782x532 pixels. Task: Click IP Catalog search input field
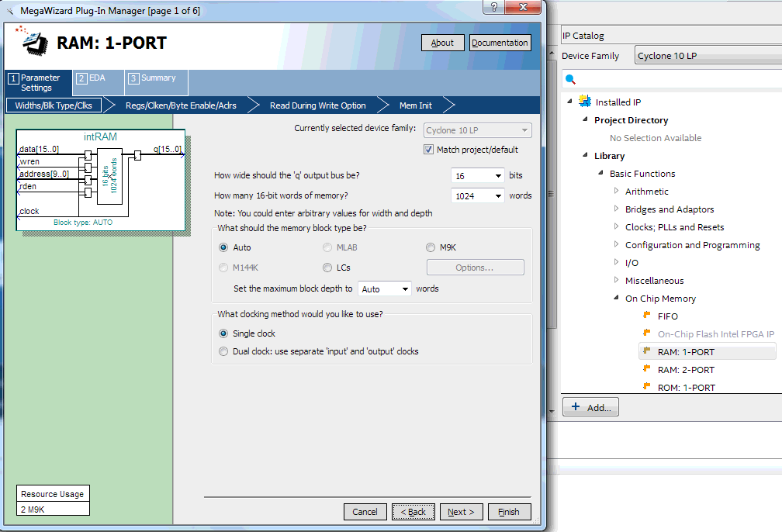tap(672, 79)
